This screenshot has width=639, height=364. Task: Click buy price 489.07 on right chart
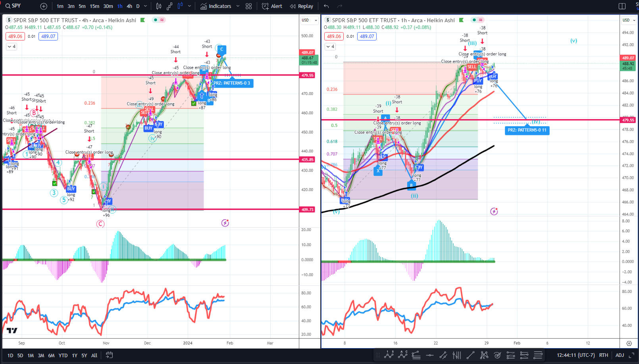367,36
